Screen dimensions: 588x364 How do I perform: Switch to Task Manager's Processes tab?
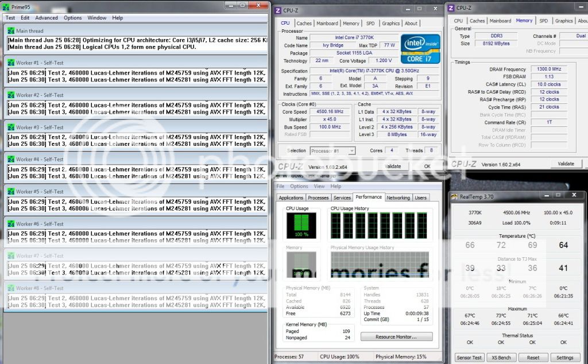(x=318, y=198)
